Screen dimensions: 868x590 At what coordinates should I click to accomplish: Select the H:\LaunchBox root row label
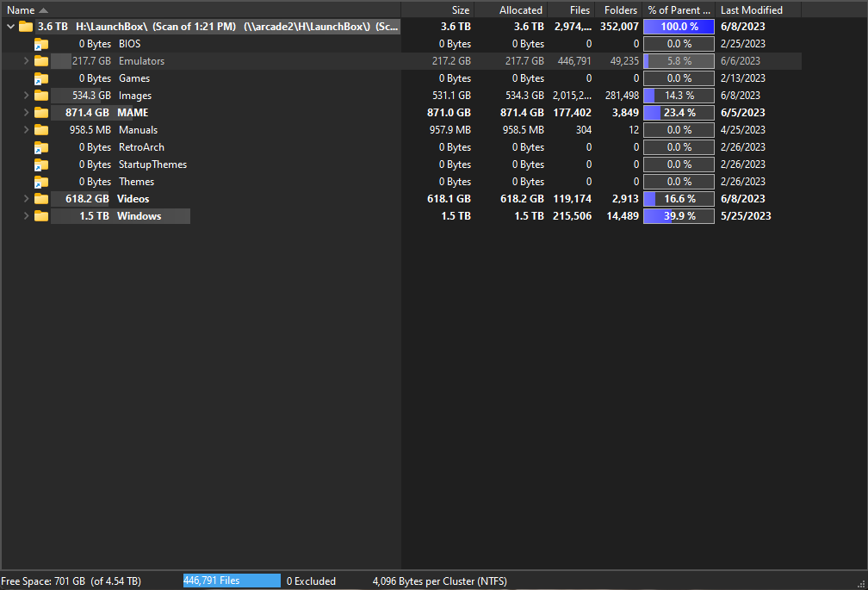(218, 27)
